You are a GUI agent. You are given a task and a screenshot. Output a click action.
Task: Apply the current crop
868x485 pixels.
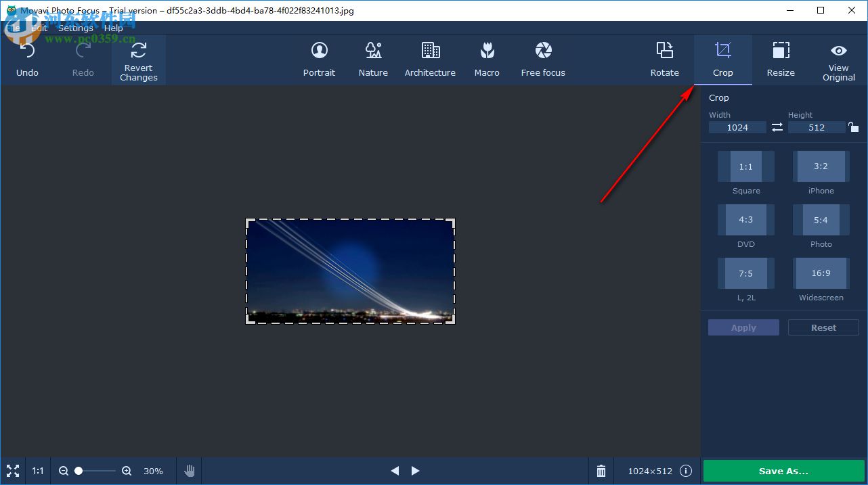tap(743, 327)
